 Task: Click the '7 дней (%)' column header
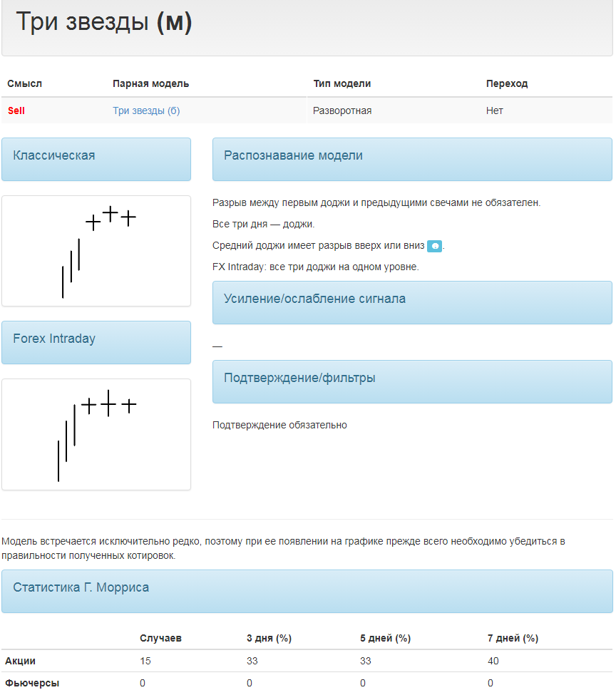513,638
